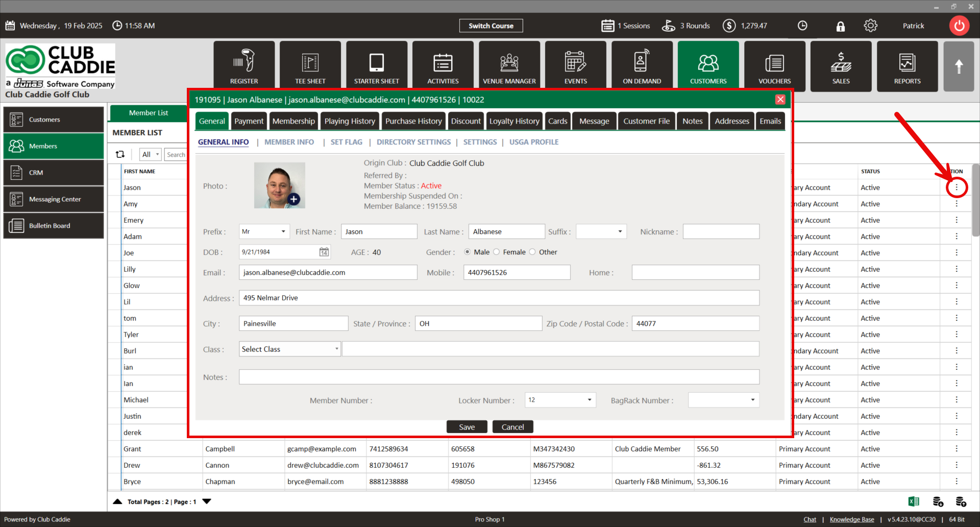
Task: Open the BagRack Number dropdown
Action: 724,400
